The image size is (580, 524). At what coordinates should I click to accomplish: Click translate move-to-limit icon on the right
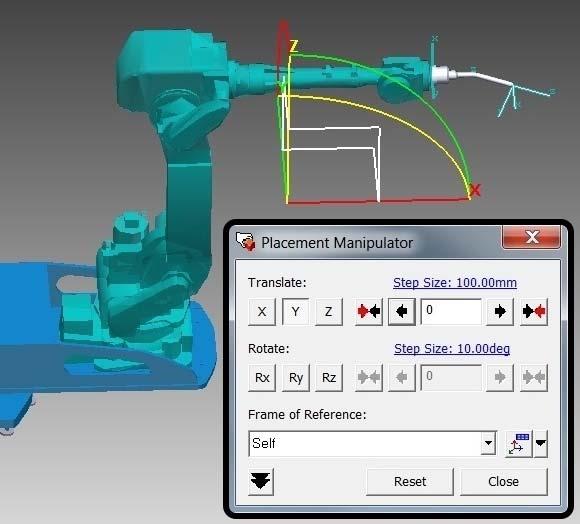click(533, 312)
